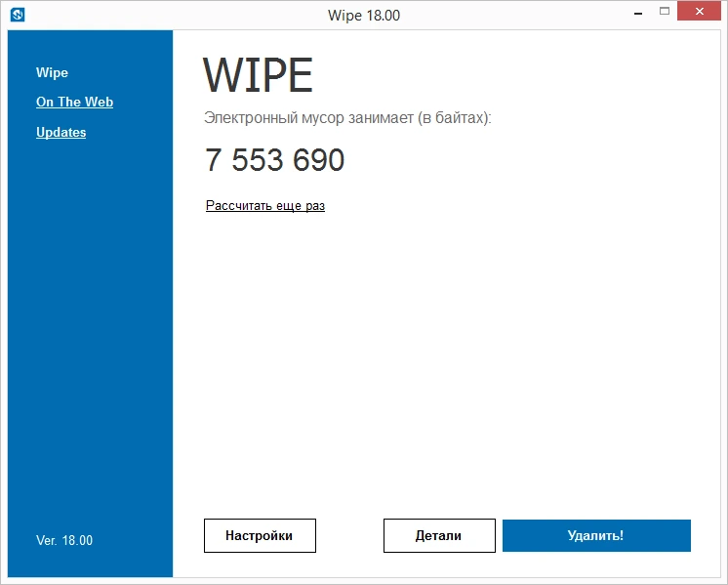The image size is (728, 585).
Task: Show Детали details button
Action: [439, 536]
